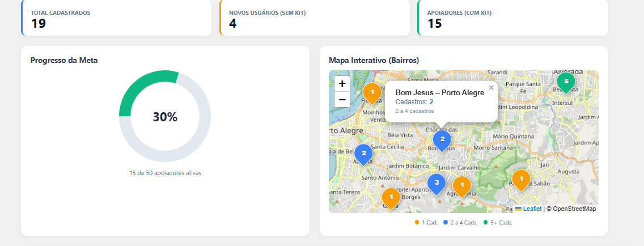Click the value 19 in Total Cadastrados
This screenshot has width=644, height=246.
coord(38,23)
